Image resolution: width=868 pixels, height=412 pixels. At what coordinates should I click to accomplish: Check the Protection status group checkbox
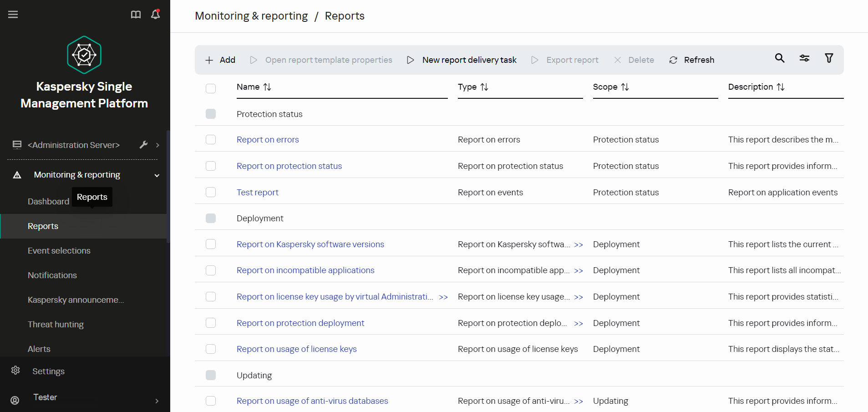tap(211, 114)
